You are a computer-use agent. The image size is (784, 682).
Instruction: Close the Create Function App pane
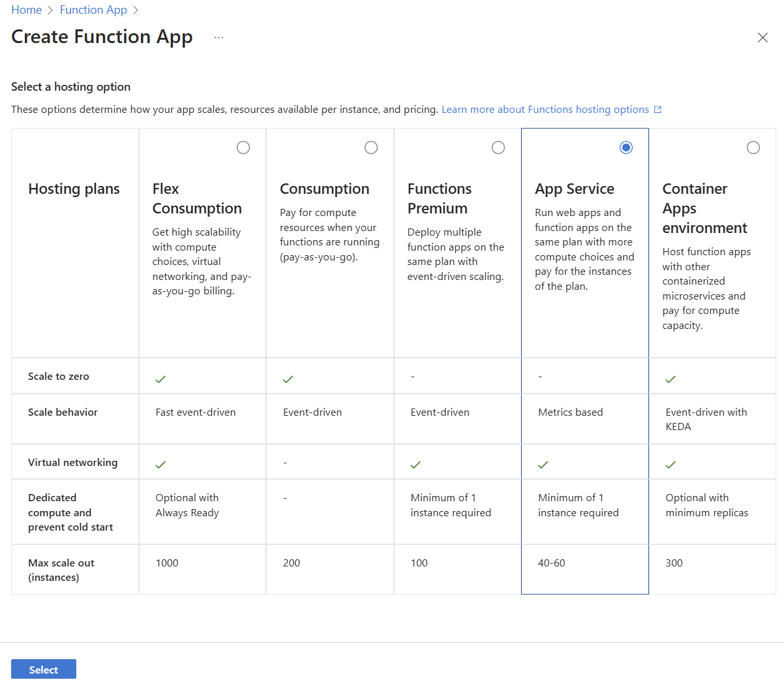click(762, 37)
